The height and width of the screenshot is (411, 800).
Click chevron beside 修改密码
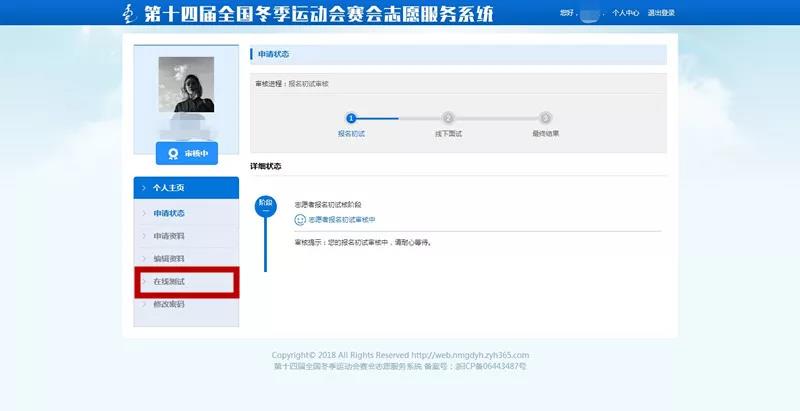pyautogui.click(x=144, y=304)
